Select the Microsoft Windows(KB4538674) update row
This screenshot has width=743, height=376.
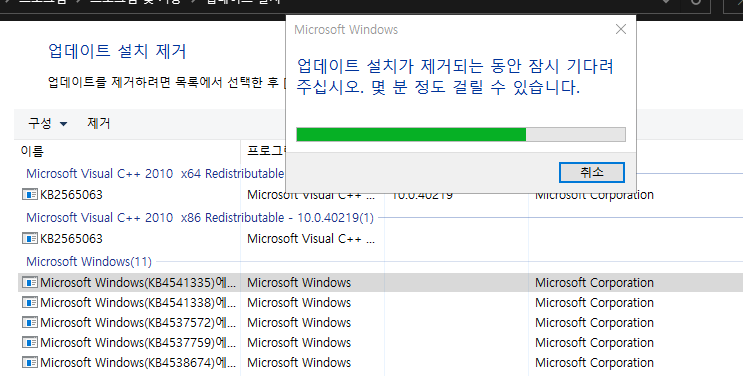tap(381, 363)
